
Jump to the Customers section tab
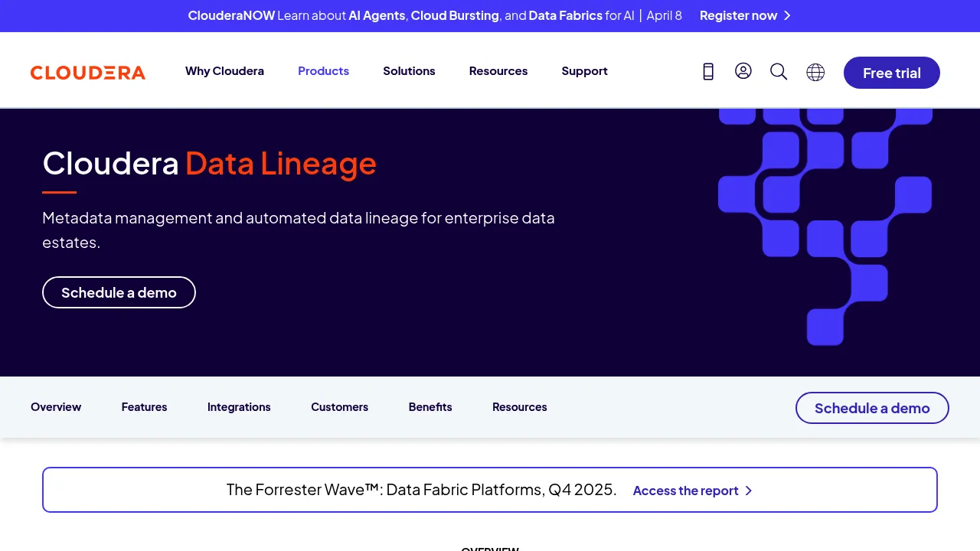coord(339,407)
